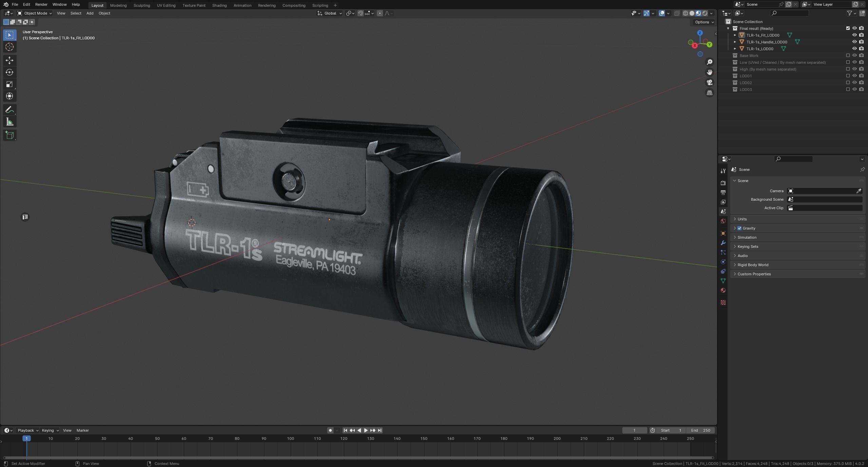Play the animation forward

[x=366, y=430]
